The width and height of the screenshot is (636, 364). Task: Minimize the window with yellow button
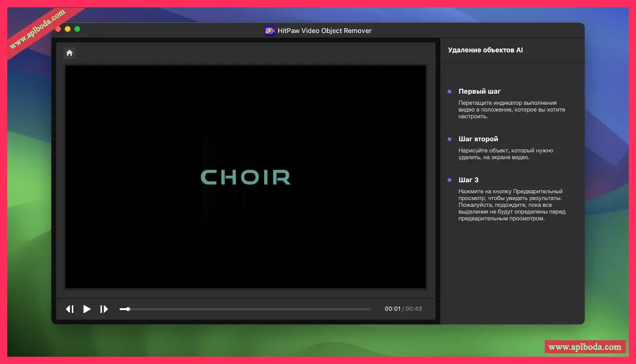pos(67,29)
